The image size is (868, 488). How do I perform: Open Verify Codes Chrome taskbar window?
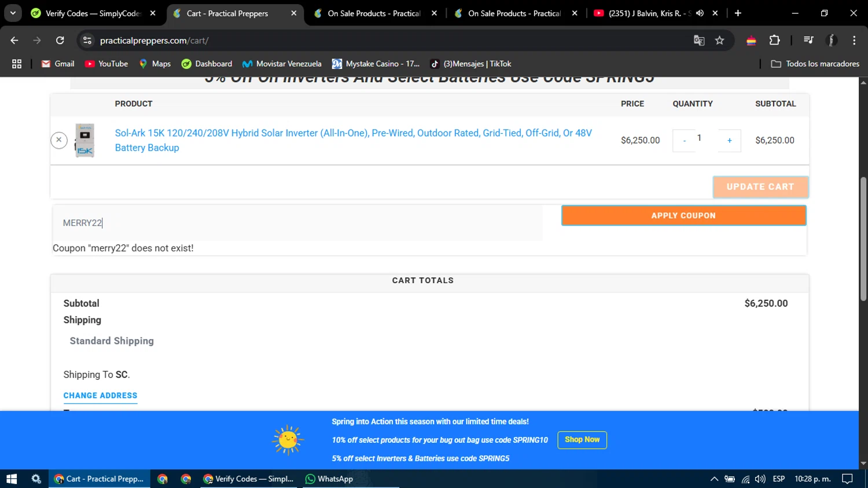point(248,479)
